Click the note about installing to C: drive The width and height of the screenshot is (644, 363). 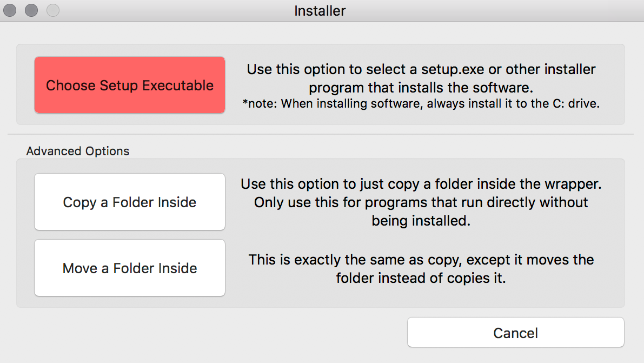421,103
